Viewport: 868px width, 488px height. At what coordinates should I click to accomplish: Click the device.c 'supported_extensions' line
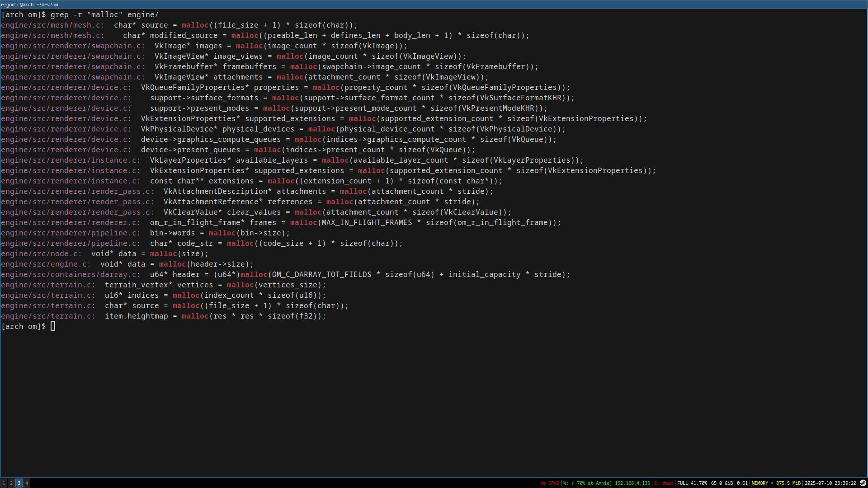[324, 119]
